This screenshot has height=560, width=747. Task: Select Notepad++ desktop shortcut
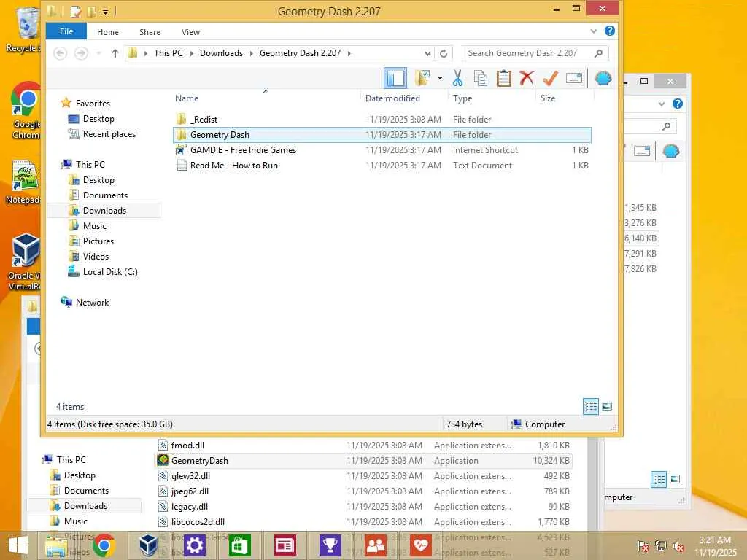point(24,183)
